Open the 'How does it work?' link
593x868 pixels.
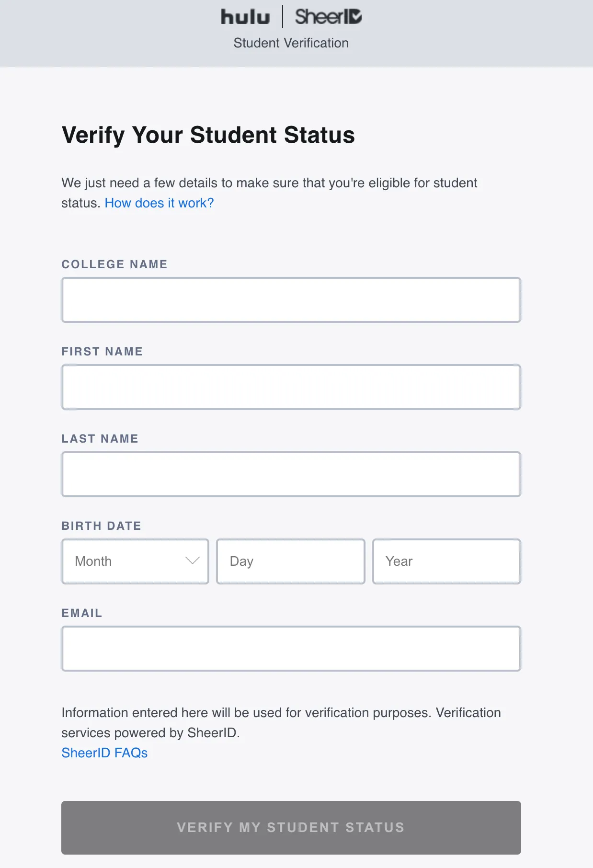159,203
